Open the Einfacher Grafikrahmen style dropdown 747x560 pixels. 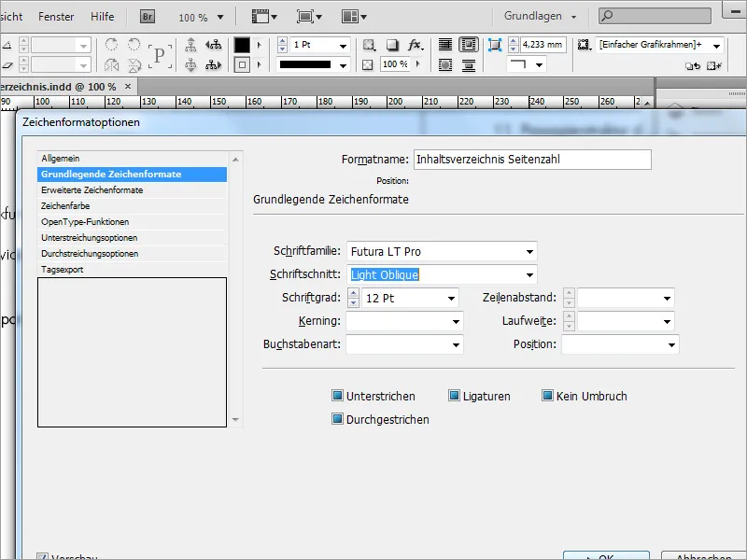coord(716,46)
